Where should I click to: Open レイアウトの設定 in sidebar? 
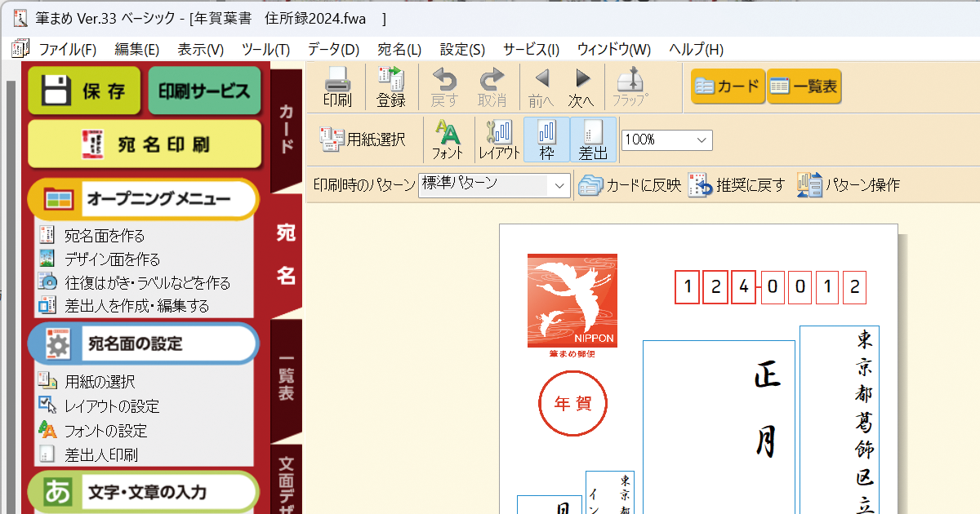[x=100, y=405]
